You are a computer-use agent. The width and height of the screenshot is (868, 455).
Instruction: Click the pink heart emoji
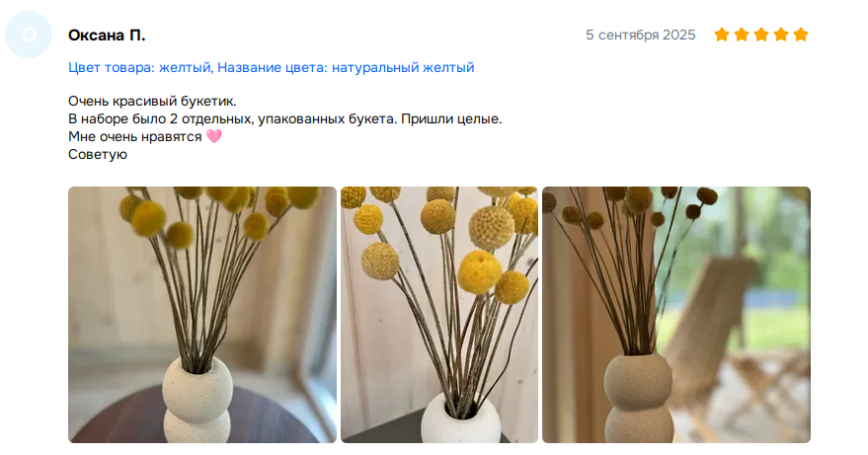click(x=213, y=136)
